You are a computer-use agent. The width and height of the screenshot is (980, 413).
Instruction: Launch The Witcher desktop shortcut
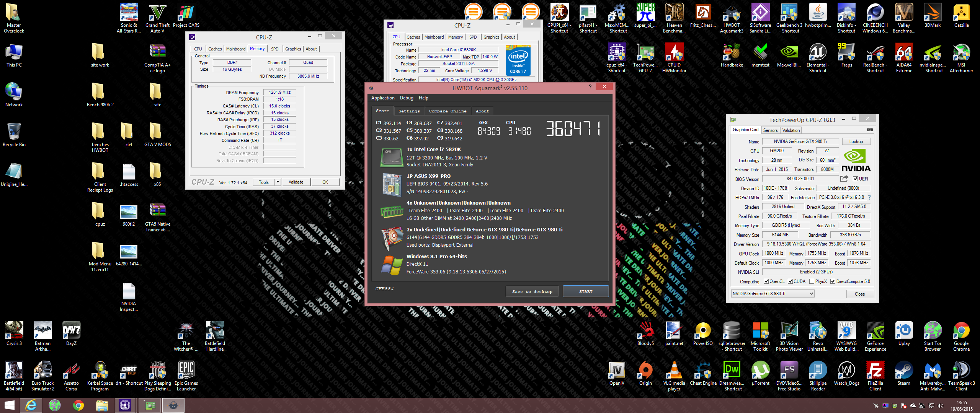point(186,336)
